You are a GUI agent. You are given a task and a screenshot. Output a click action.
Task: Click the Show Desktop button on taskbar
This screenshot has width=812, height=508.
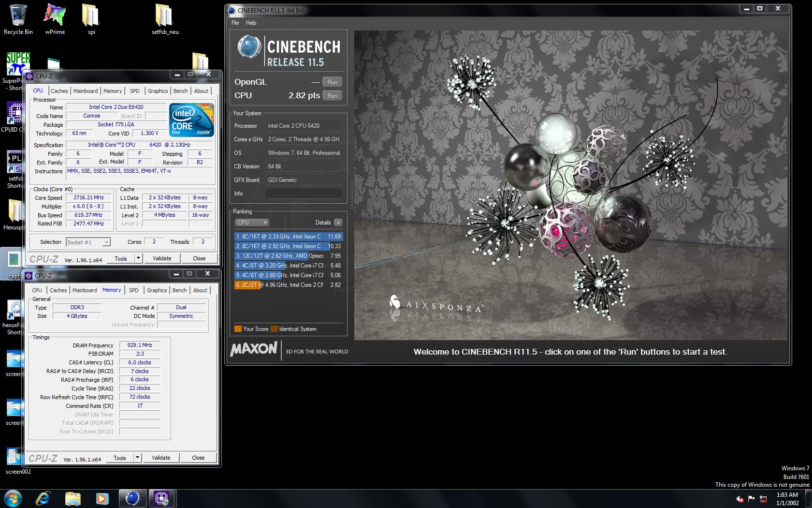coord(809,498)
